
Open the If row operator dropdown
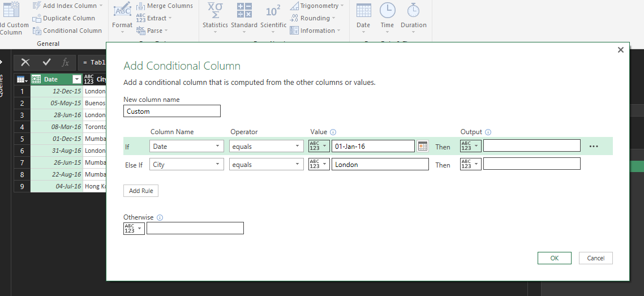[266, 146]
